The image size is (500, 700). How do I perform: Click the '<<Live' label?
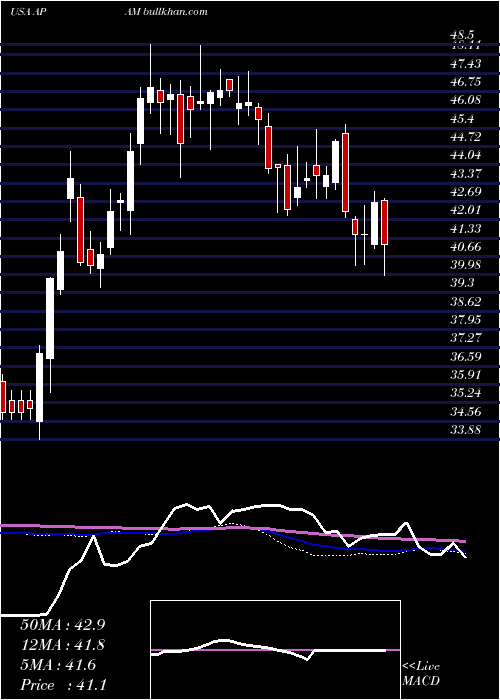(x=421, y=667)
